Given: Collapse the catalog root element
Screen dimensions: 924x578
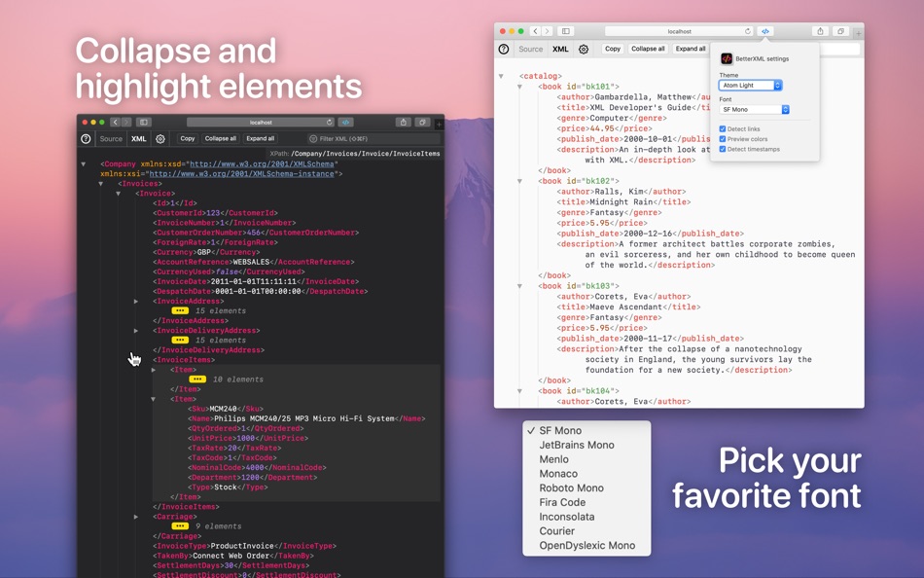Looking at the screenshot, I should [501, 76].
